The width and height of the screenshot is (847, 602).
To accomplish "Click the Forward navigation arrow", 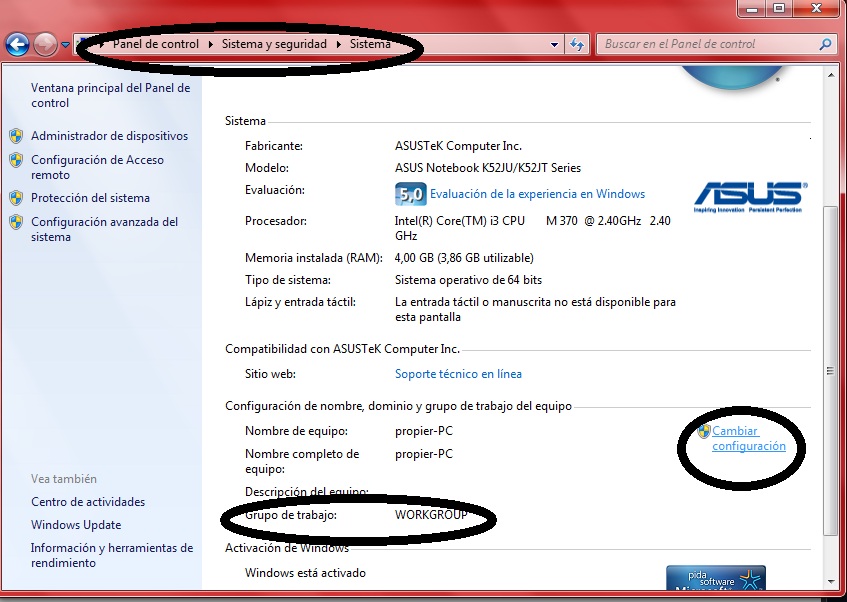I will (45, 44).
